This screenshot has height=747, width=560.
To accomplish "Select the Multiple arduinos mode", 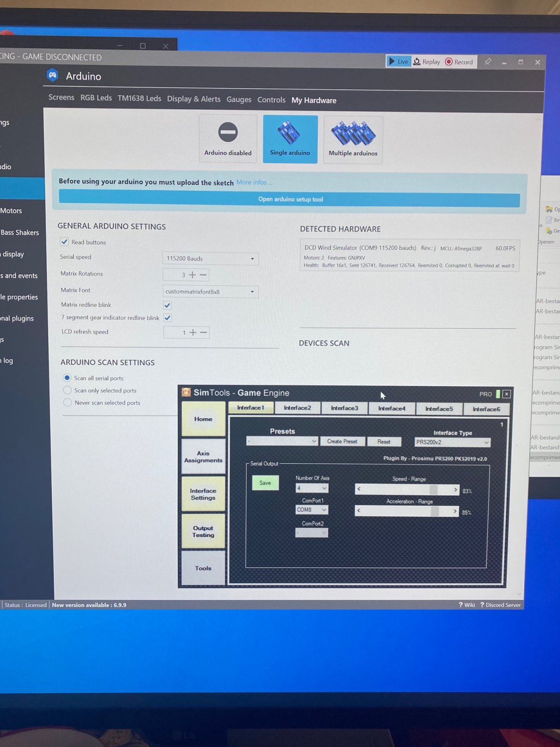I will pyautogui.click(x=353, y=140).
